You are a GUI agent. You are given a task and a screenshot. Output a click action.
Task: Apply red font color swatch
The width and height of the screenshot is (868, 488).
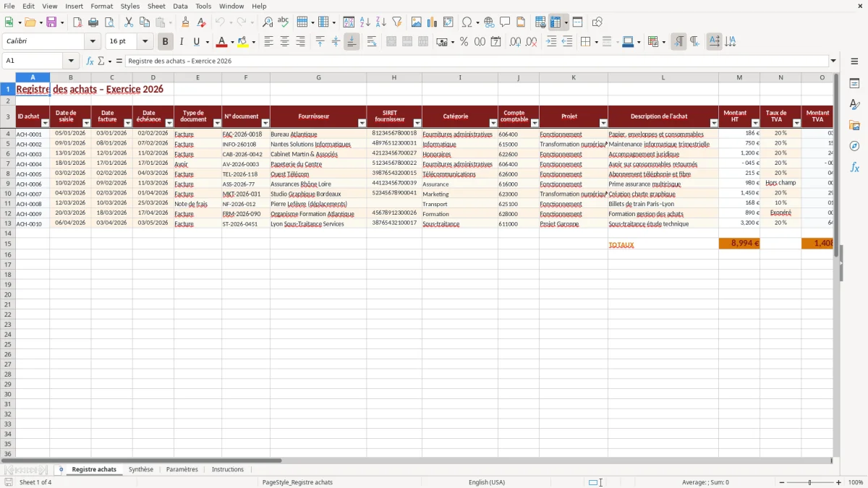221,42
